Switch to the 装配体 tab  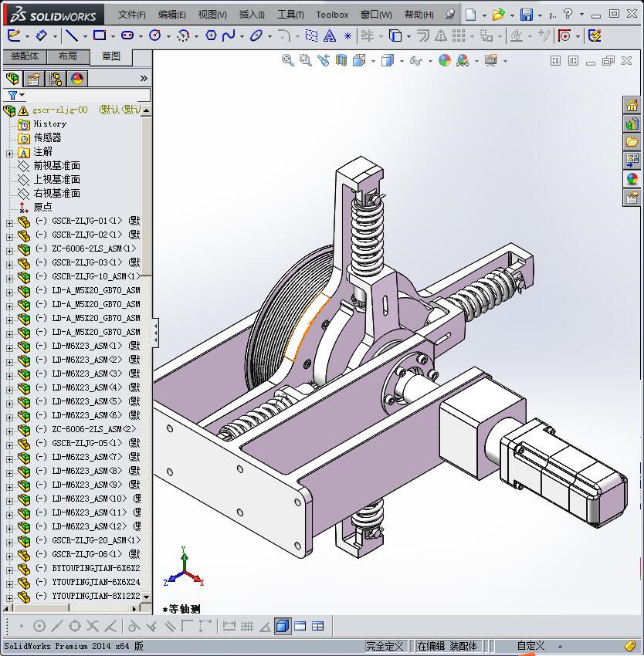click(25, 56)
